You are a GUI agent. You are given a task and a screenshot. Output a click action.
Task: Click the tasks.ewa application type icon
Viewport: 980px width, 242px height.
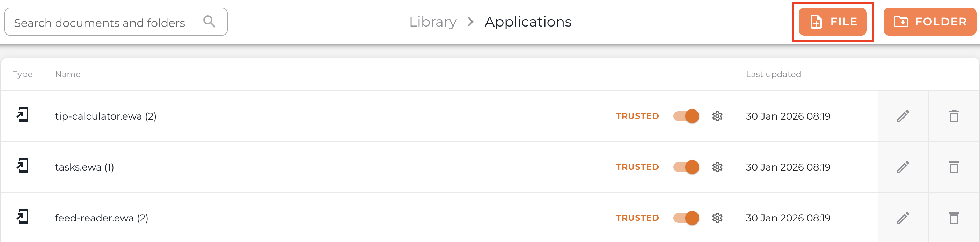click(23, 166)
